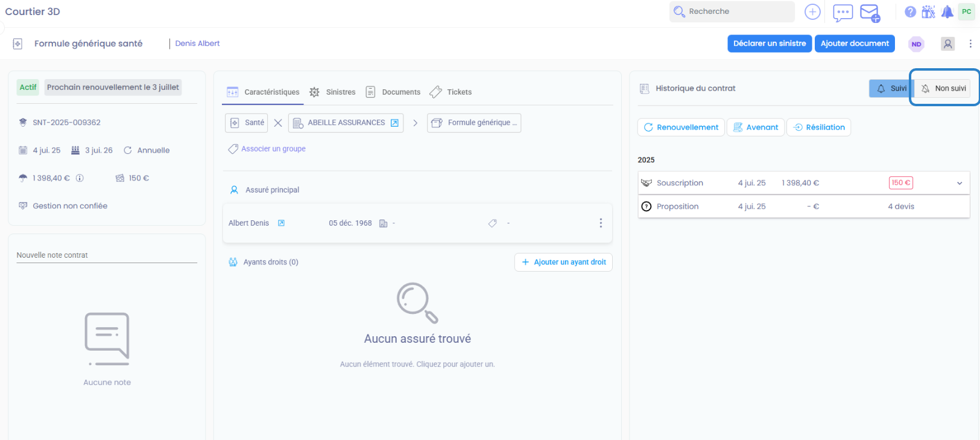Select the Proposition history row
This screenshot has width=980, height=440.
(x=804, y=206)
